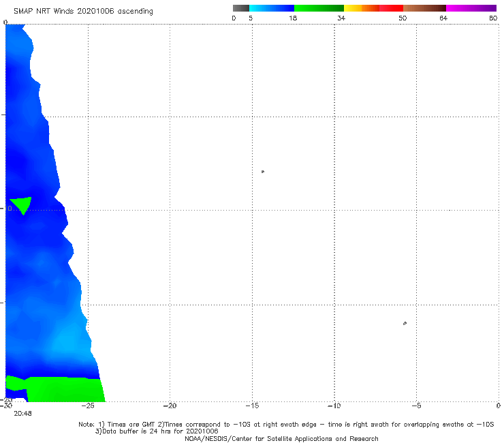Image resolution: width=504 pixels, height=443 pixels.
Task: Click the color bar label '34'
Action: (x=341, y=18)
